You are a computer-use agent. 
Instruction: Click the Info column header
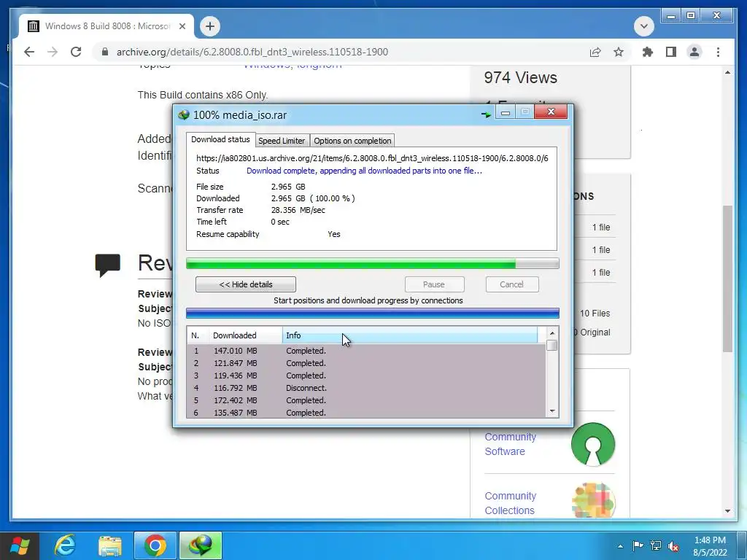(x=410, y=335)
